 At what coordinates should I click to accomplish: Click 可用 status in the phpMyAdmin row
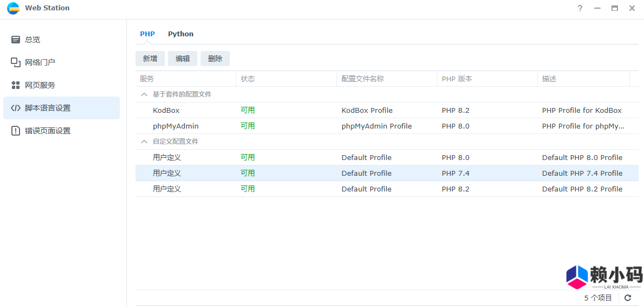point(248,126)
